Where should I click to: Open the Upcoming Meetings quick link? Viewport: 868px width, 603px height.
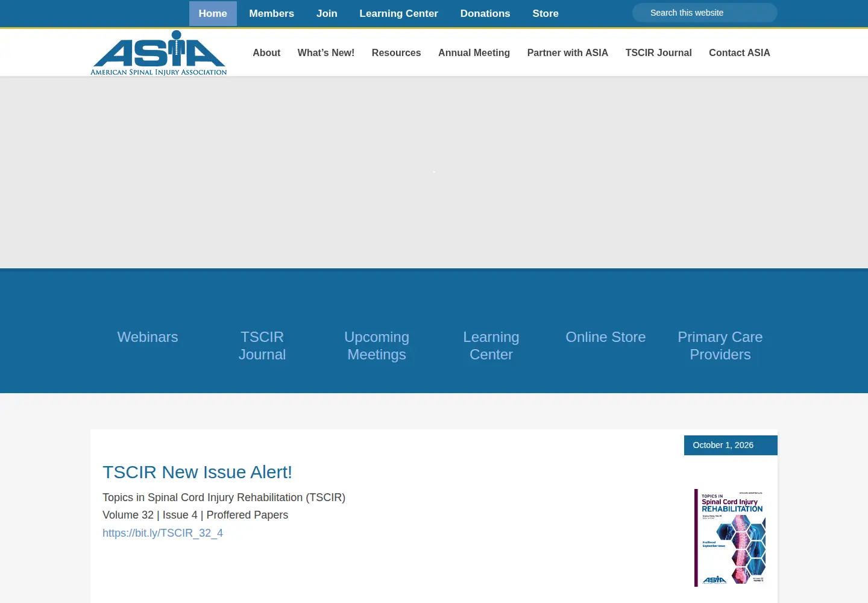click(x=377, y=346)
